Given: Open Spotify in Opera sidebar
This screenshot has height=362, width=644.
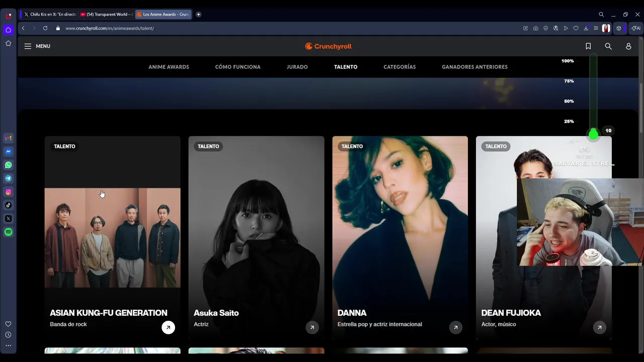Looking at the screenshot, I should tap(8, 232).
